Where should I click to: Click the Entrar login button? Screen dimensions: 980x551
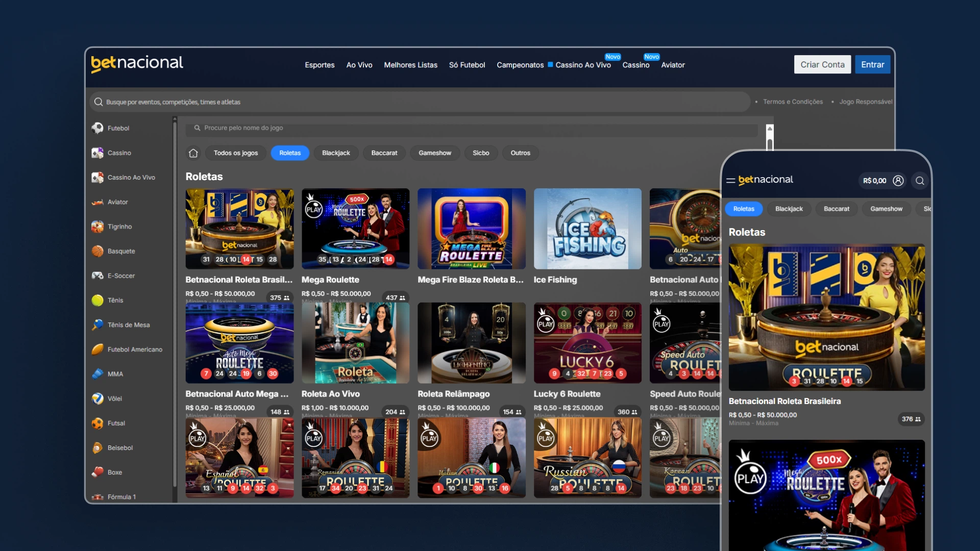click(872, 64)
